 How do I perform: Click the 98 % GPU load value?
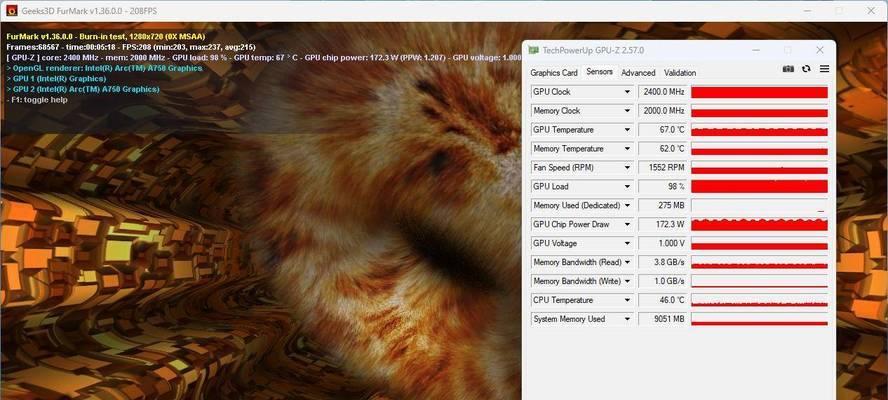(x=663, y=186)
